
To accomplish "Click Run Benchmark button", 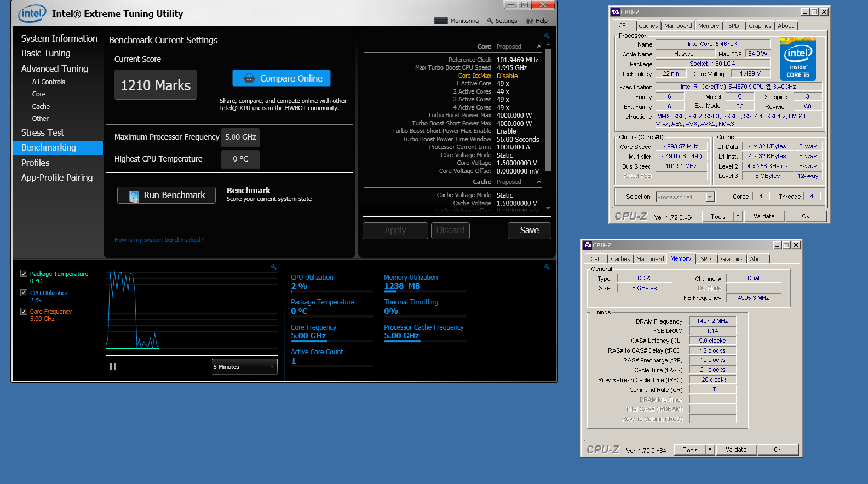I will click(x=166, y=195).
